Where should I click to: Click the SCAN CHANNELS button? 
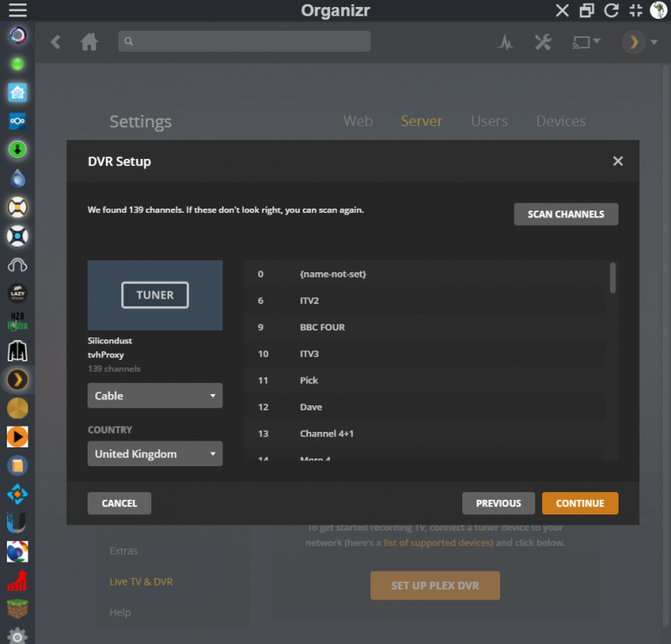(x=565, y=215)
